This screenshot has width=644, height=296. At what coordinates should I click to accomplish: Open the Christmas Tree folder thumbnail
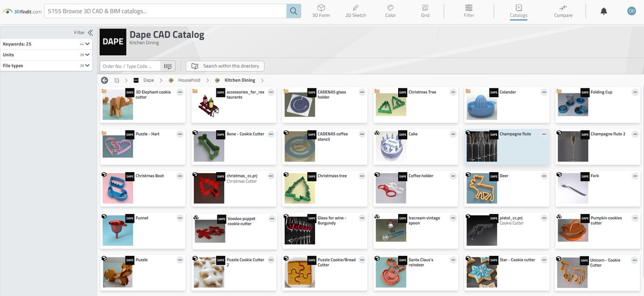(x=391, y=105)
